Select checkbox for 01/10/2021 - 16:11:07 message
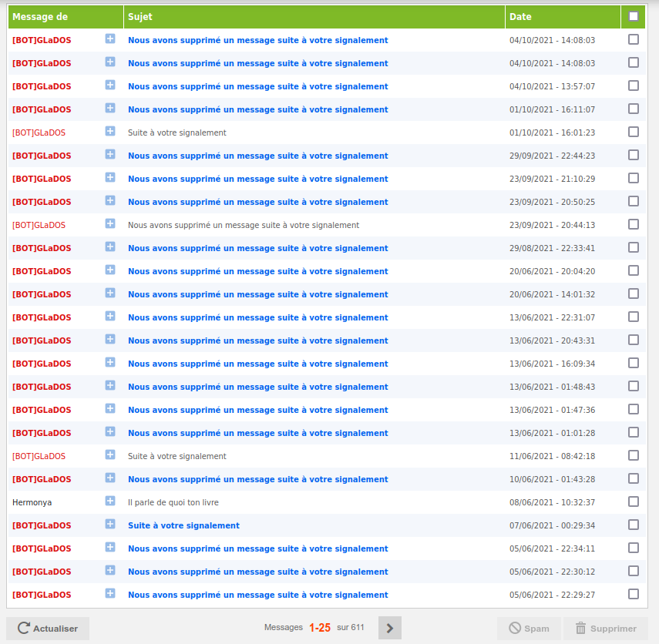The height and width of the screenshot is (644, 659). [x=634, y=109]
